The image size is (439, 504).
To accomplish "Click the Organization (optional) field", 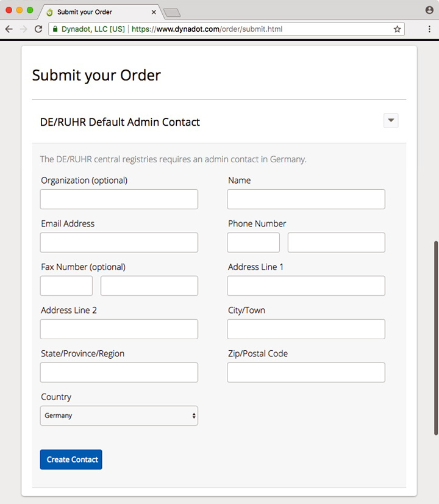I will 119,199.
